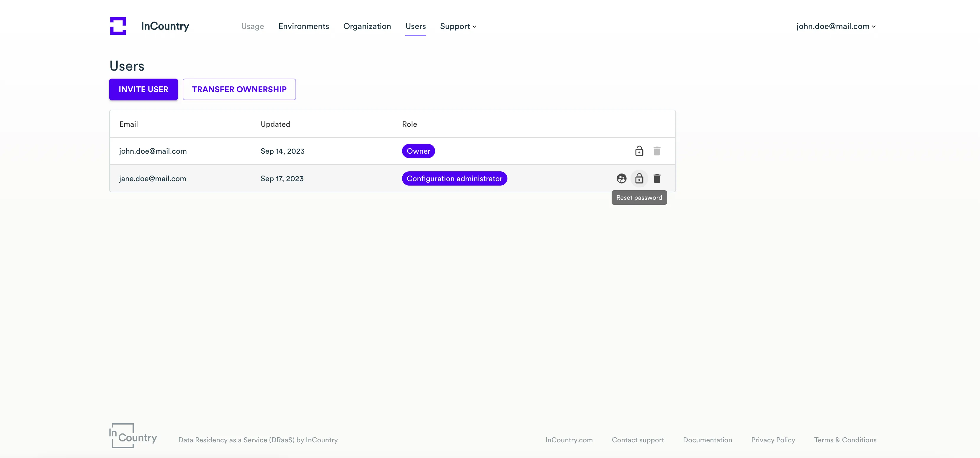The height and width of the screenshot is (458, 980).
Task: Go to Environments tab
Action: tap(303, 26)
